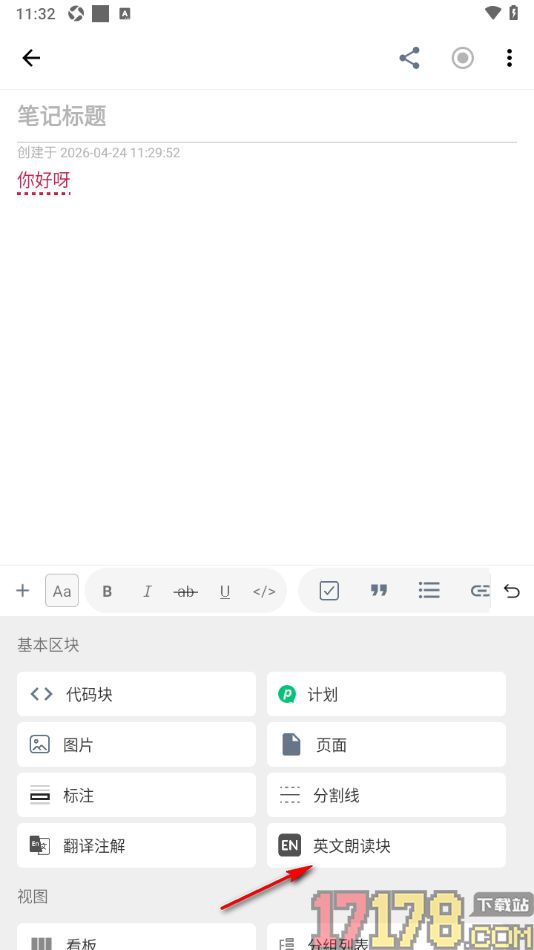Insert a link
This screenshot has width=534, height=950.
coord(479,590)
